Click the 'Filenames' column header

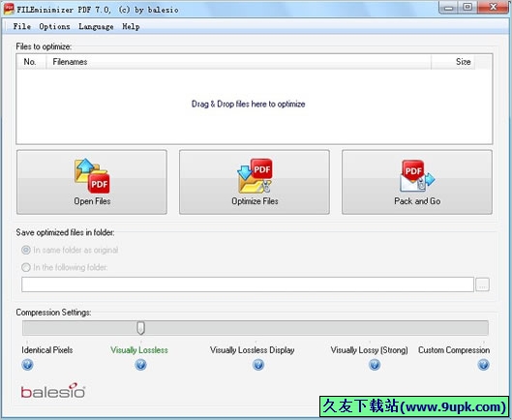click(x=238, y=62)
